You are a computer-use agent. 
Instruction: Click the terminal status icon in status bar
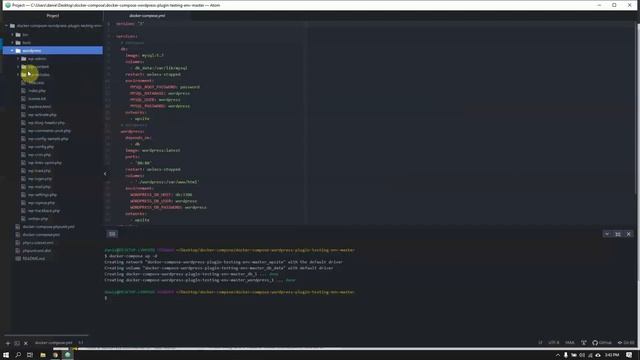click(x=17, y=343)
